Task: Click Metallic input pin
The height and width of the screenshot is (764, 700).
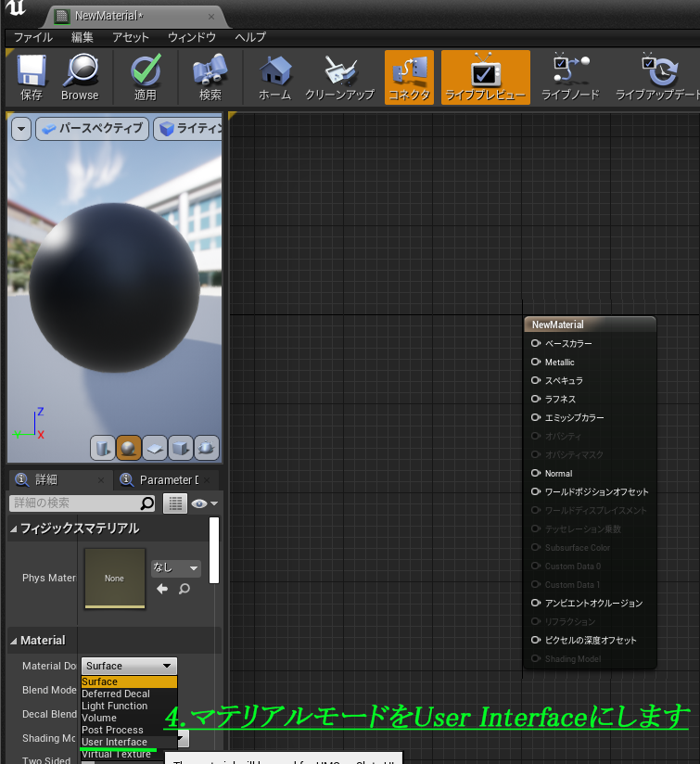Action: [536, 362]
